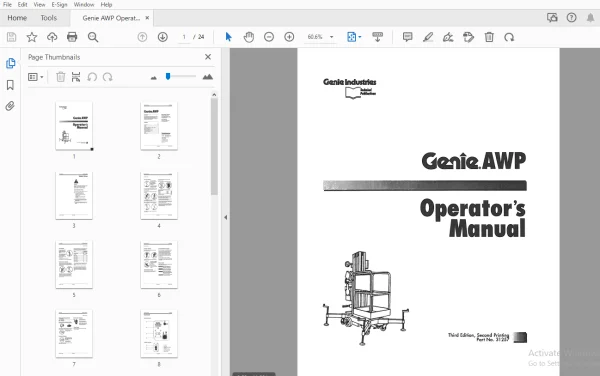
Task: Rotate the page with the toolbar rotate icon
Action: point(509,37)
